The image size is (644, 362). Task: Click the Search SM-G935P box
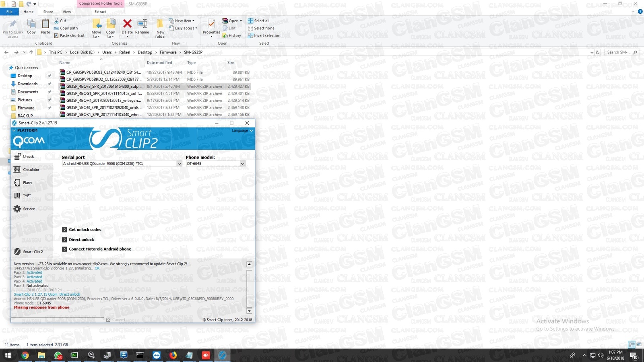point(622,52)
